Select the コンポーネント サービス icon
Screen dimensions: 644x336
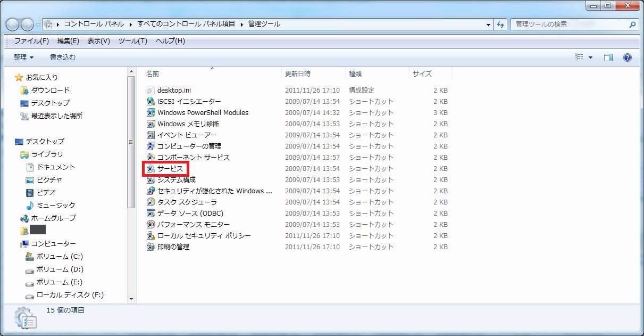[x=150, y=158]
